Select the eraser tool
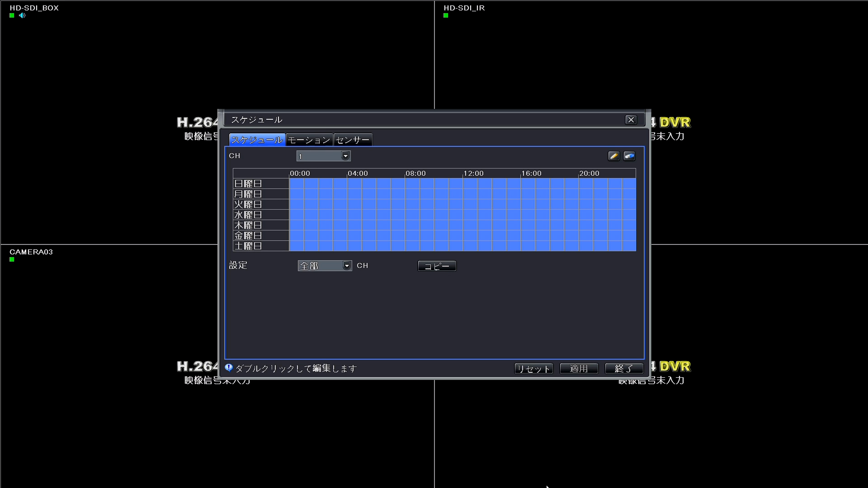The image size is (868, 488). [x=629, y=155]
